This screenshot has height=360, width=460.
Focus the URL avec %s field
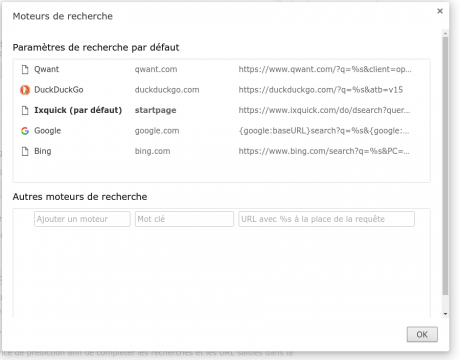point(326,219)
